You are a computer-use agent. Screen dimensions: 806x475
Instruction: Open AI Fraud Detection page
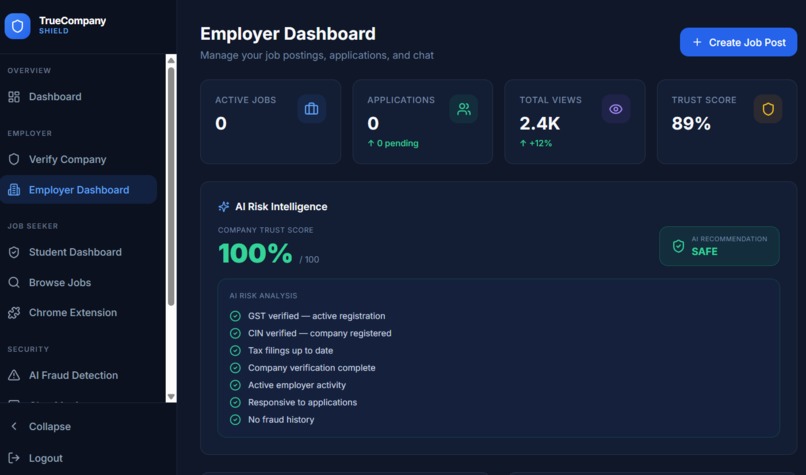point(79,375)
